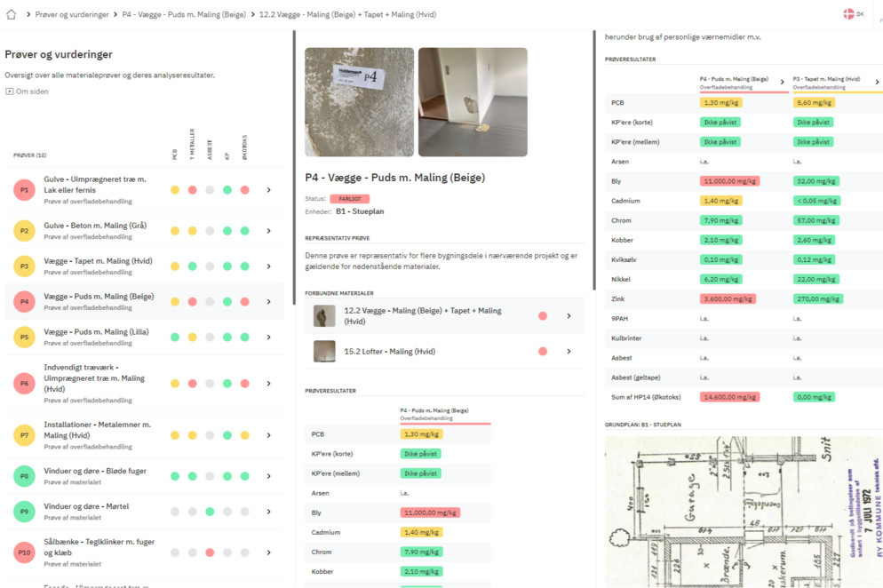
Task: Select the P1 sample badge
Action: [24, 190]
